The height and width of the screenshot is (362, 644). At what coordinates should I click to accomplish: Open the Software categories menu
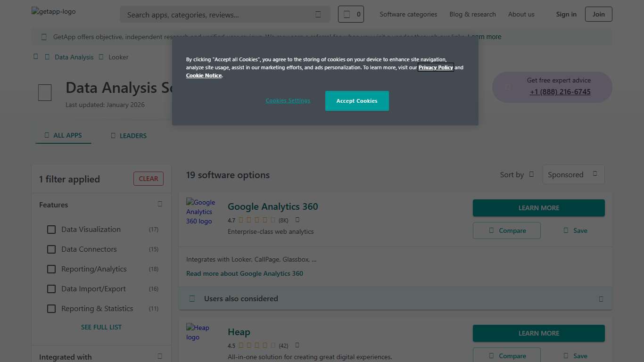click(x=408, y=14)
